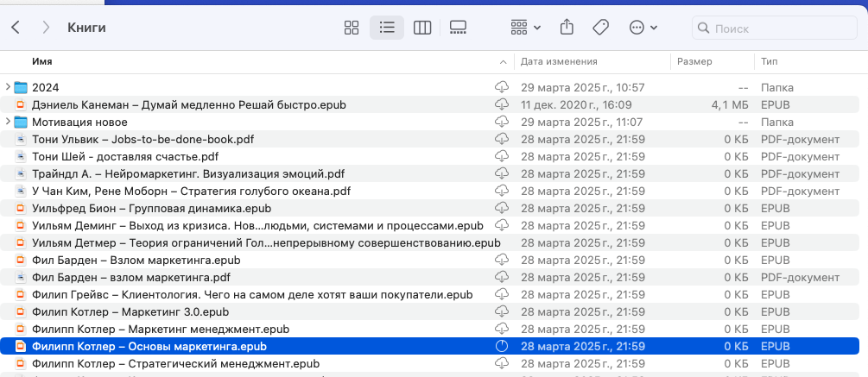Download Дэниель Канеман epub from cloud
The image size is (868, 377).
click(502, 104)
